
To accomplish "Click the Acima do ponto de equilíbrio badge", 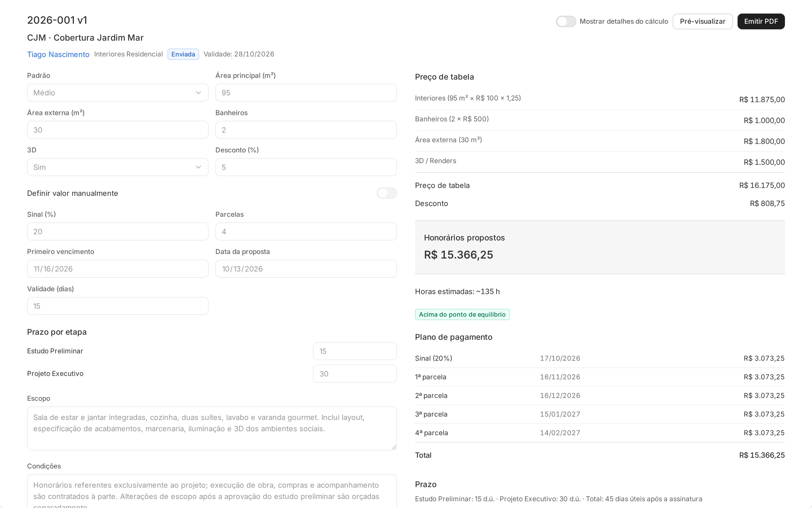I will pos(462,314).
